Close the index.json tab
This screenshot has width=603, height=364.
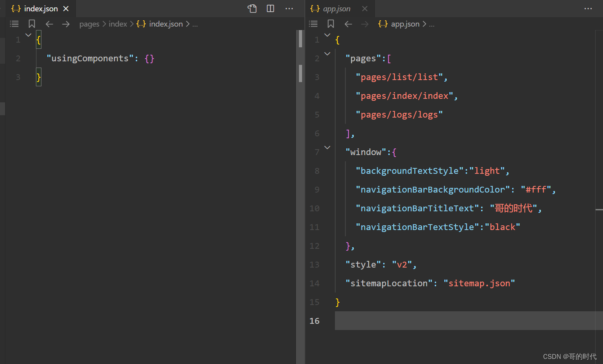coord(66,9)
